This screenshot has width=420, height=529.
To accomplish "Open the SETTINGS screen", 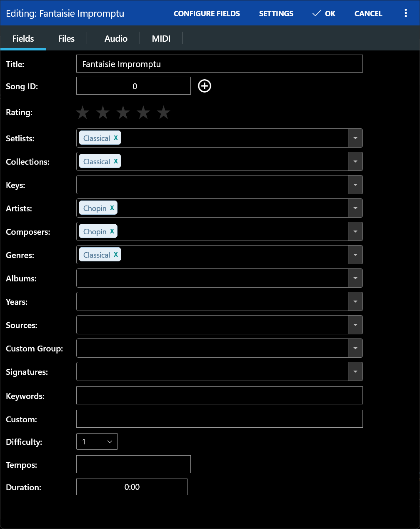I will pos(276,13).
